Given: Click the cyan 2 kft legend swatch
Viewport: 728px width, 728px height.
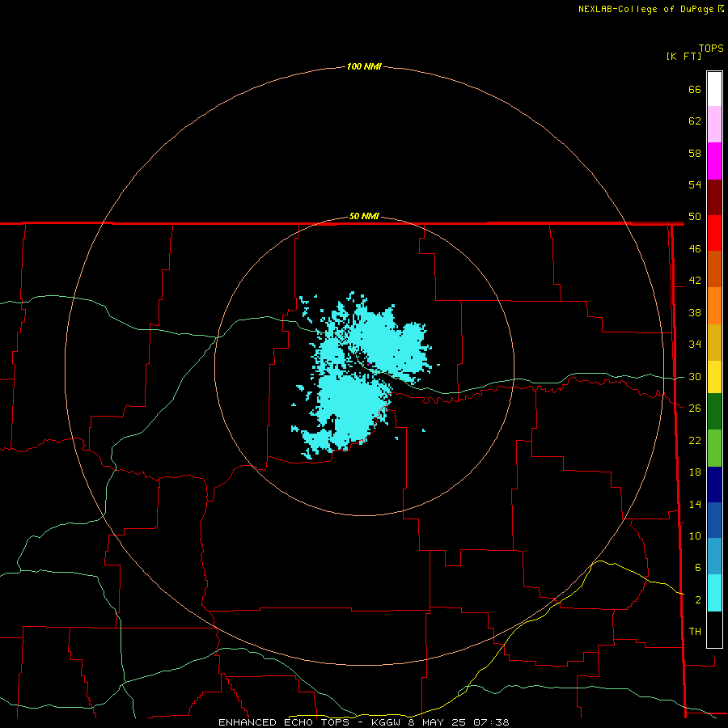Looking at the screenshot, I should point(714,593).
